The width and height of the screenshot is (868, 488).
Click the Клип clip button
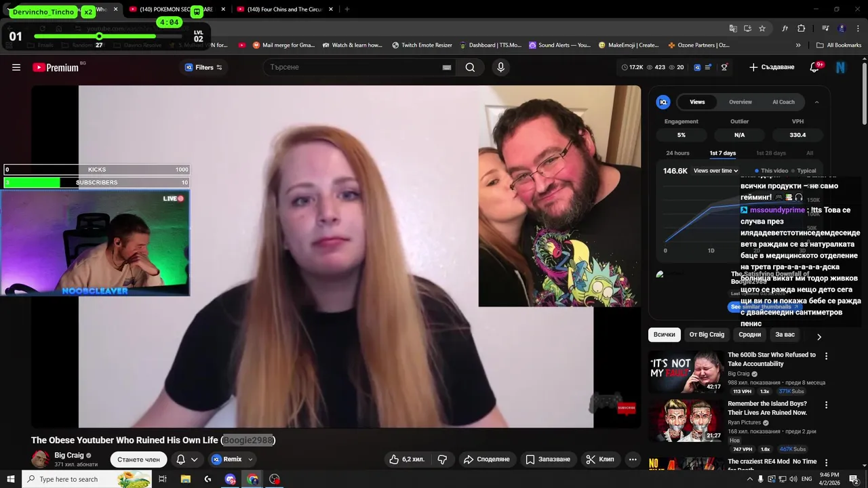600,460
